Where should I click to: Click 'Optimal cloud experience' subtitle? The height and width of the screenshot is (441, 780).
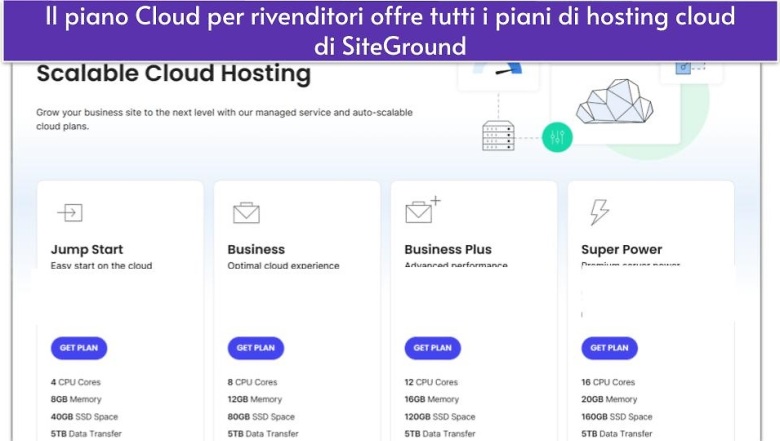point(283,266)
